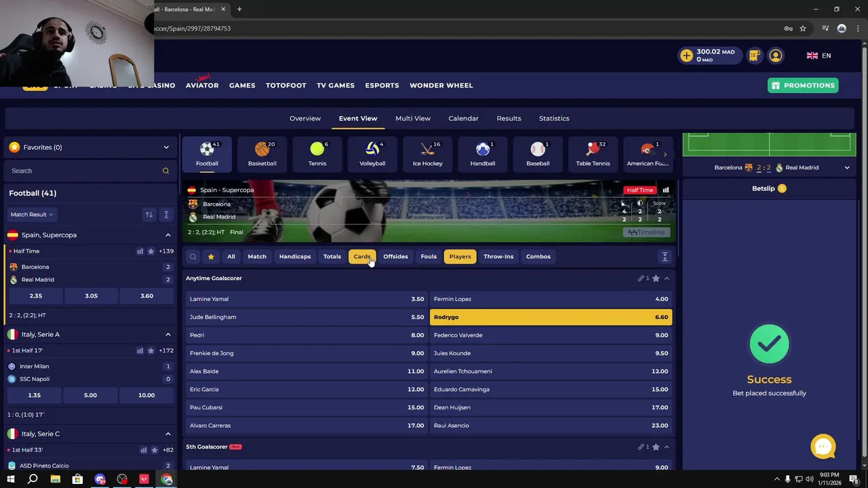Switch to the Multi View tab
The width and height of the screenshot is (868, 488).
[x=413, y=119]
